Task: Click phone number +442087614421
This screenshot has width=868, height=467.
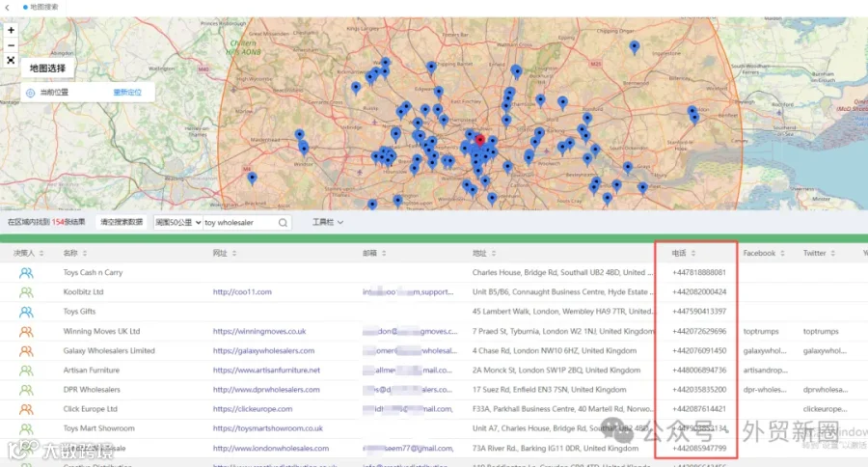Action: (699, 409)
